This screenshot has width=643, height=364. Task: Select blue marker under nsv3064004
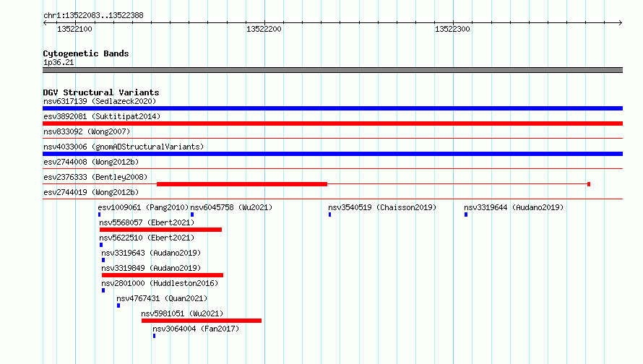(x=154, y=336)
